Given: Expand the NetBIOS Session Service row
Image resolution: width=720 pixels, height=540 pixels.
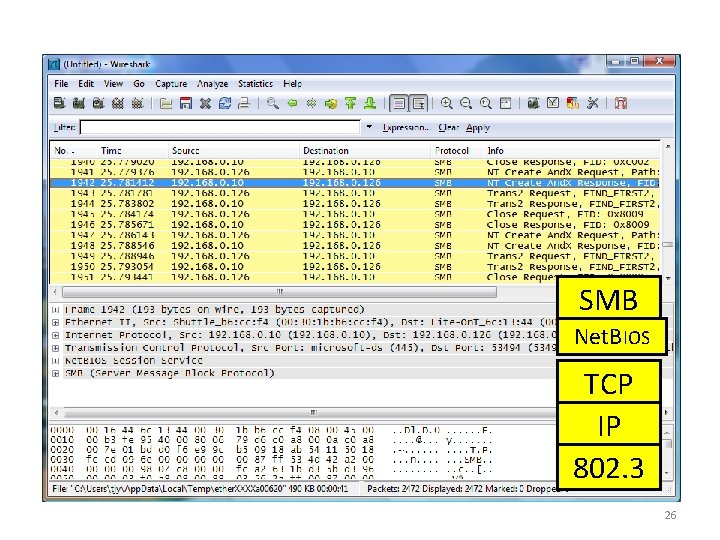Looking at the screenshot, I should pyautogui.click(x=56, y=361).
